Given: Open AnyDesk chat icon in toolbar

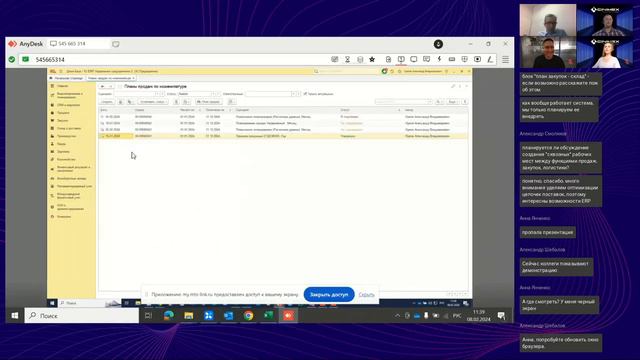Looking at the screenshot, I should tap(427, 60).
